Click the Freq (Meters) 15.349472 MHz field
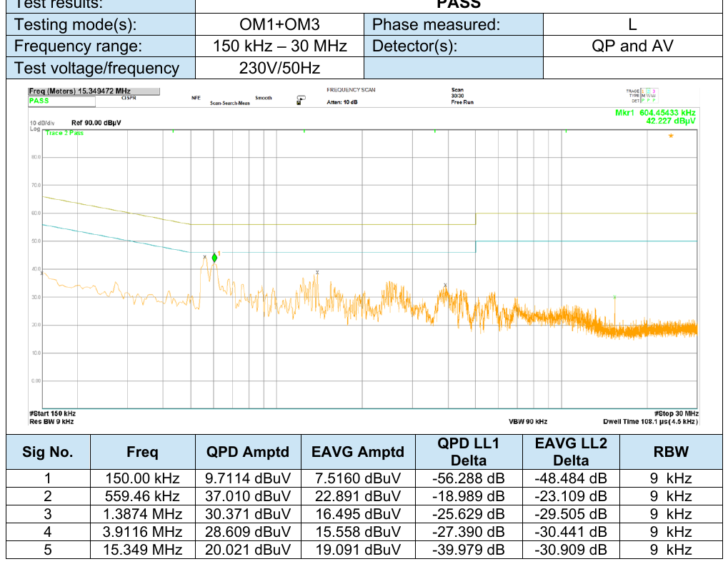The height and width of the screenshot is (564, 728). (94, 91)
